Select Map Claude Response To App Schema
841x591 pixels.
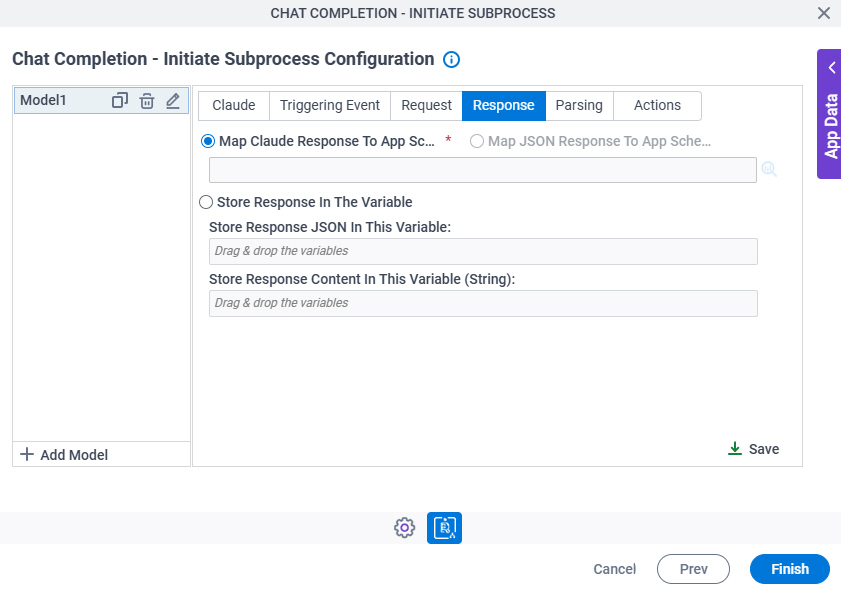click(208, 141)
